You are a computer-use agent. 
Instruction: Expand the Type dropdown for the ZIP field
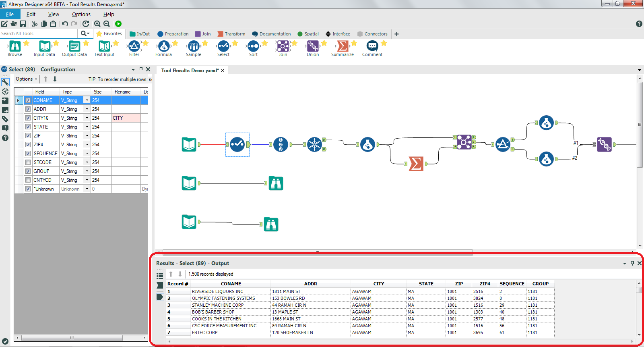pyautogui.click(x=87, y=136)
